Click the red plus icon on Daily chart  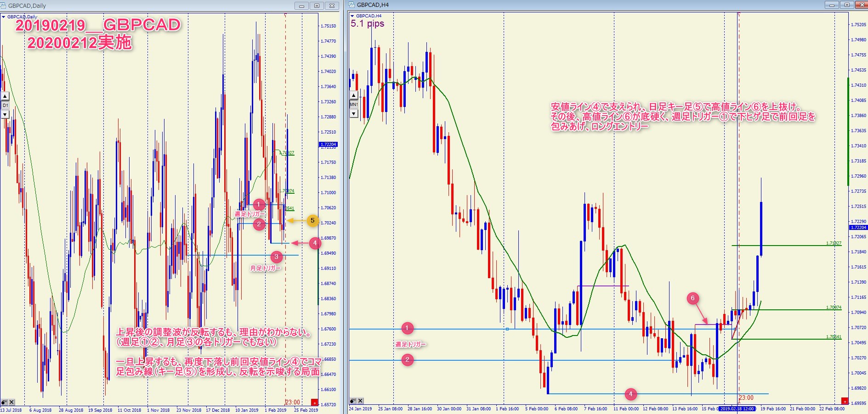coord(314,402)
